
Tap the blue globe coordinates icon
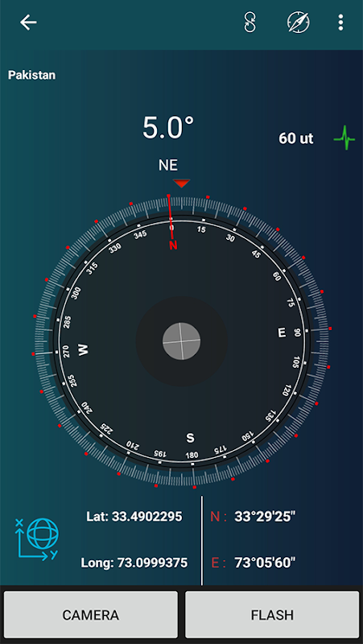[x=36, y=539]
